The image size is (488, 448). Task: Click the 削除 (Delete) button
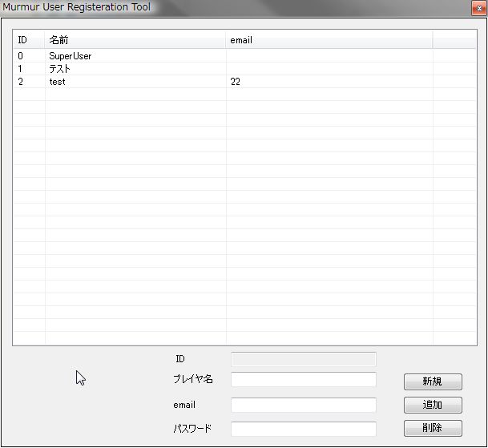pos(433,429)
